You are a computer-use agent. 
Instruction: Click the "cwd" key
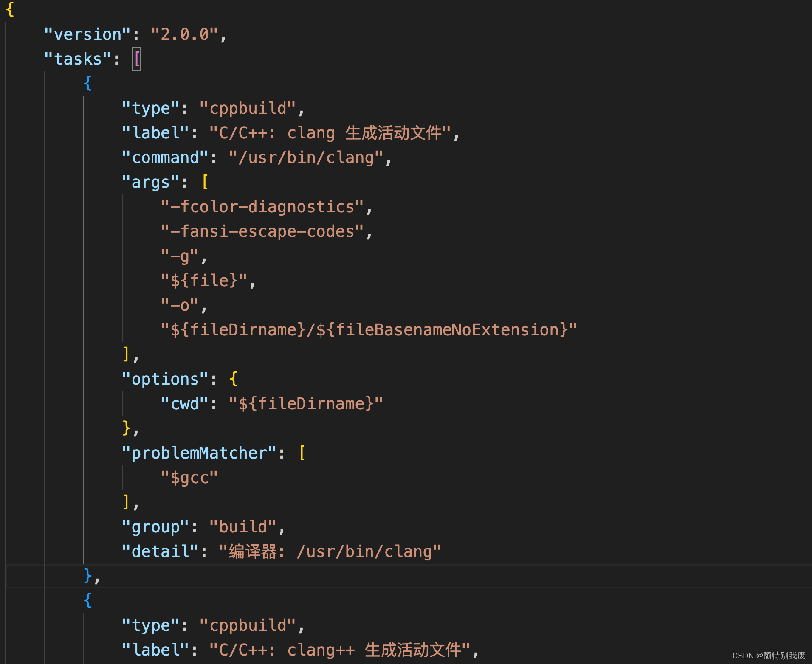(x=184, y=404)
